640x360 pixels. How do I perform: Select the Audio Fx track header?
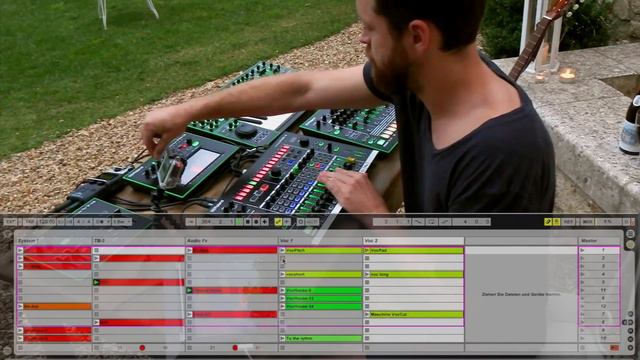pos(231,241)
